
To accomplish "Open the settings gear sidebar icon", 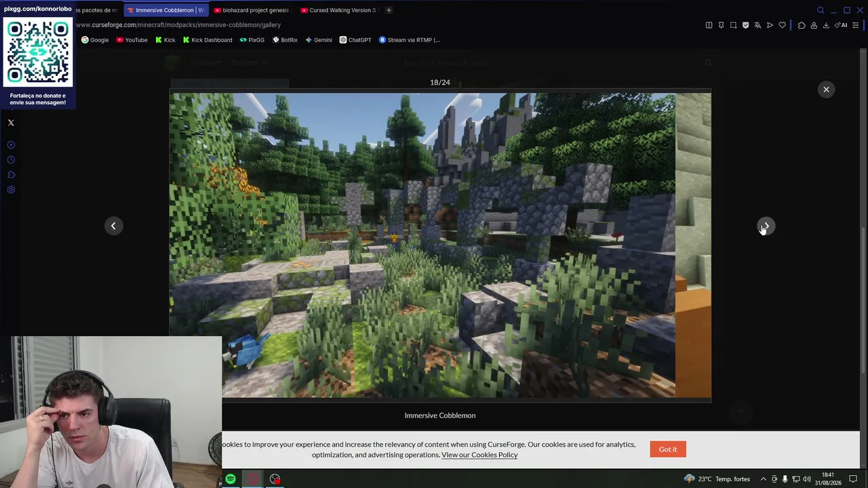I will click(11, 190).
